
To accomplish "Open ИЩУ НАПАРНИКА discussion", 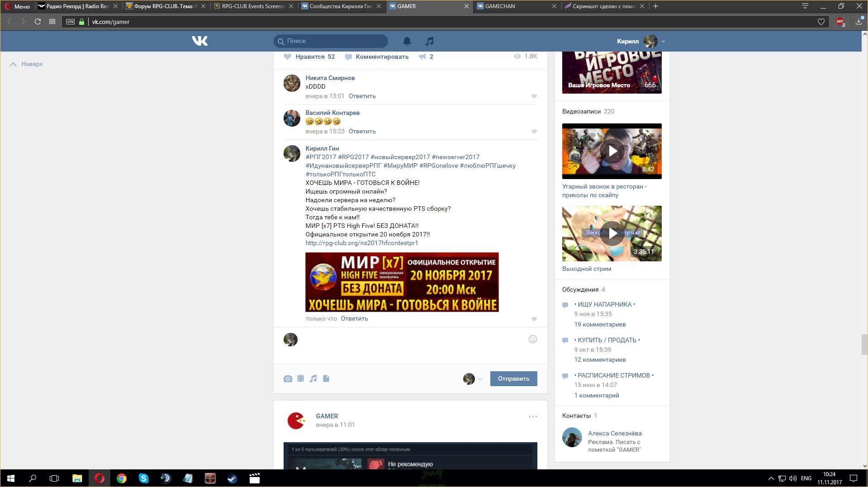I will [605, 304].
